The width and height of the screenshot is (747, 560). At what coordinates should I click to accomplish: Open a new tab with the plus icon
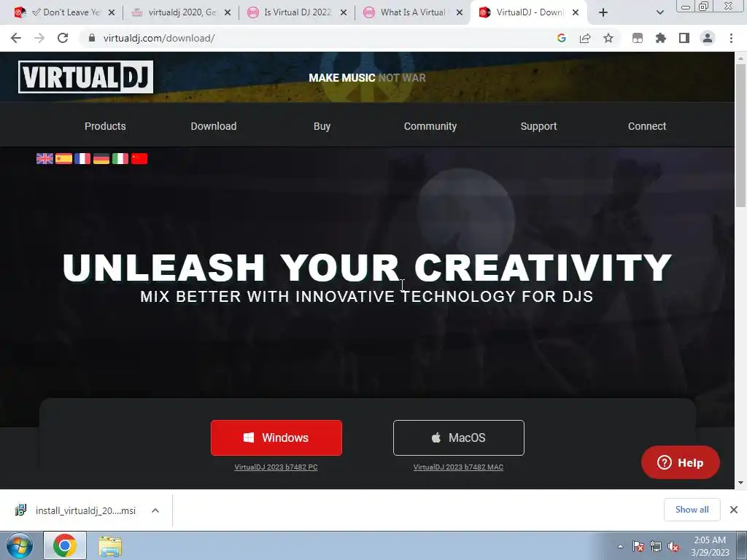point(603,12)
